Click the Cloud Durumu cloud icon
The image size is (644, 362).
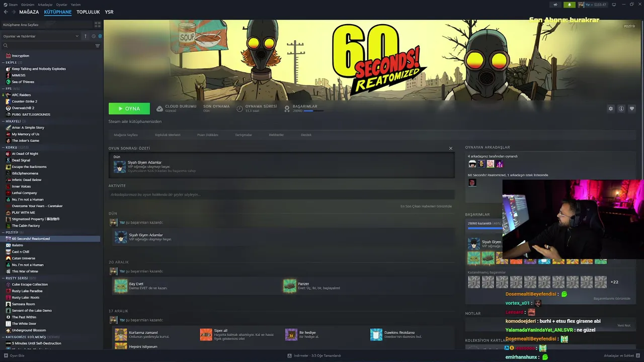159,109
